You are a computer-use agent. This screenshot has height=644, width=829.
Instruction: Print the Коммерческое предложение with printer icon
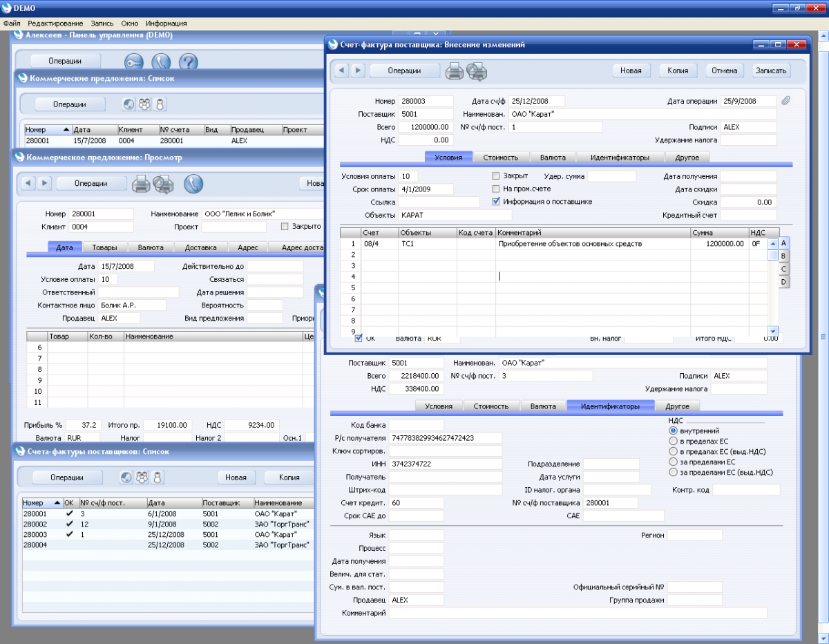click(x=141, y=184)
